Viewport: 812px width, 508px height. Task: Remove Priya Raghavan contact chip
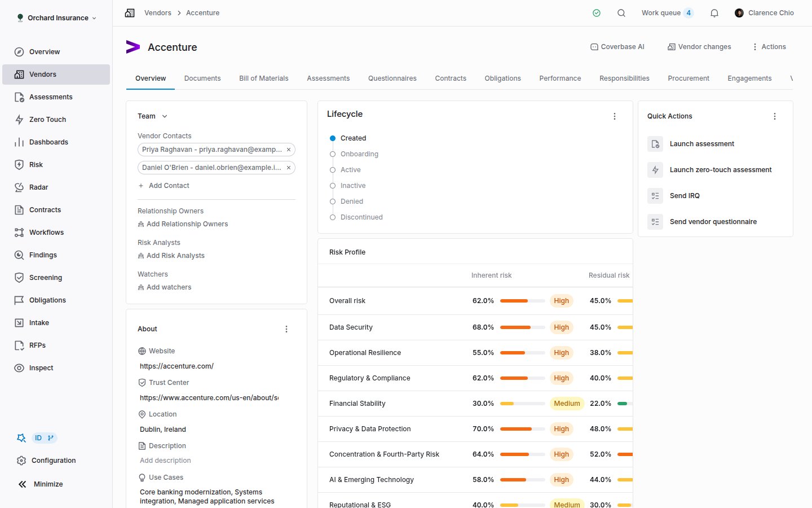tap(289, 150)
